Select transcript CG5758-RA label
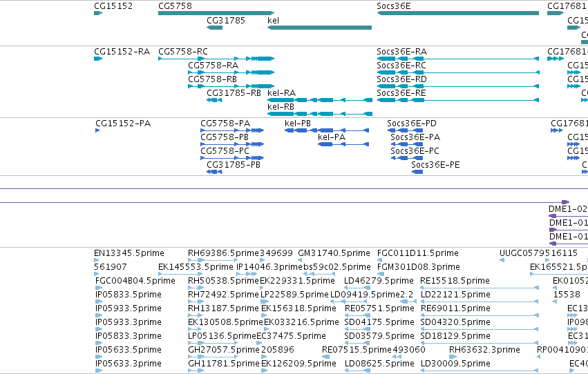Image resolution: width=588 pixels, height=374 pixels. [213, 65]
